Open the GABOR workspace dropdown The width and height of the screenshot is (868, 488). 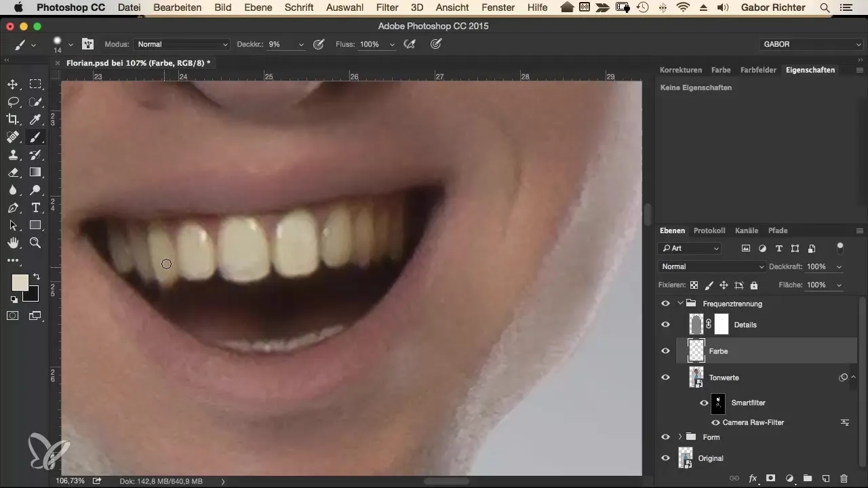point(811,44)
